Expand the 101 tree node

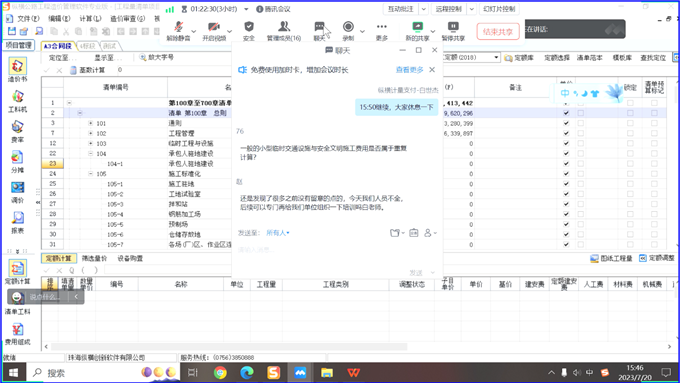(x=91, y=123)
